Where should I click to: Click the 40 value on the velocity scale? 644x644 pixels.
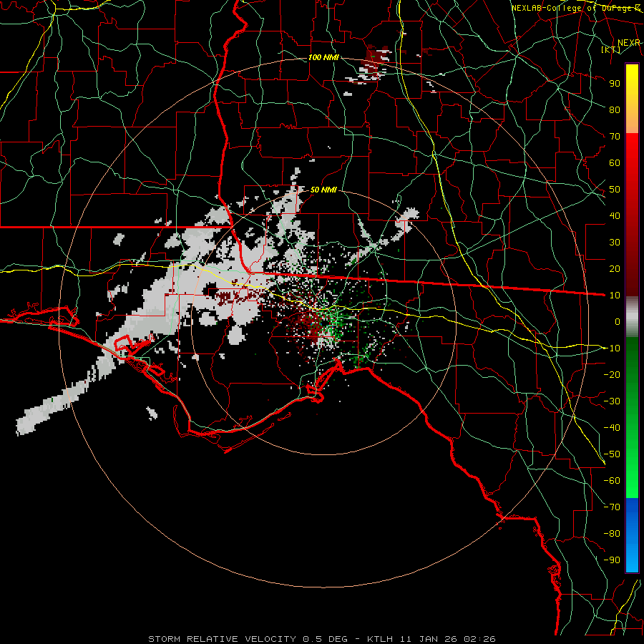click(615, 215)
